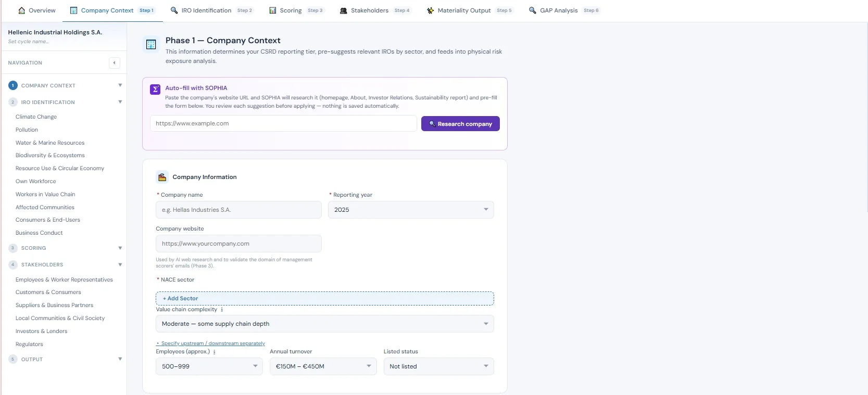Click step 3 circle in navigation
The width and height of the screenshot is (868, 395).
pos(13,248)
